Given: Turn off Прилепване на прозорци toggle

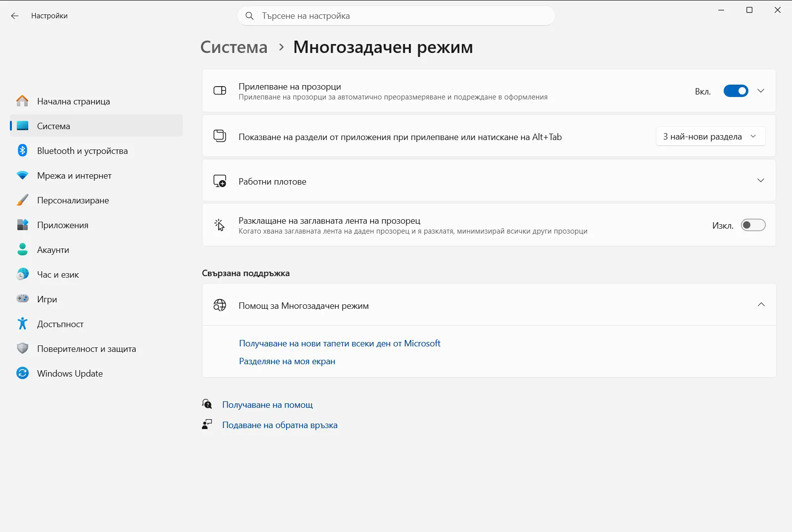Looking at the screenshot, I should click(736, 91).
